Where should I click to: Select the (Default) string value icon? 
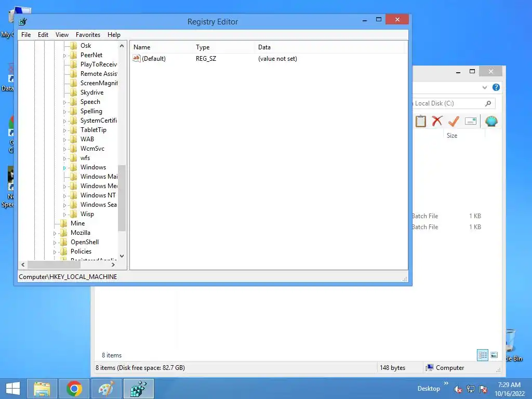[x=137, y=58]
